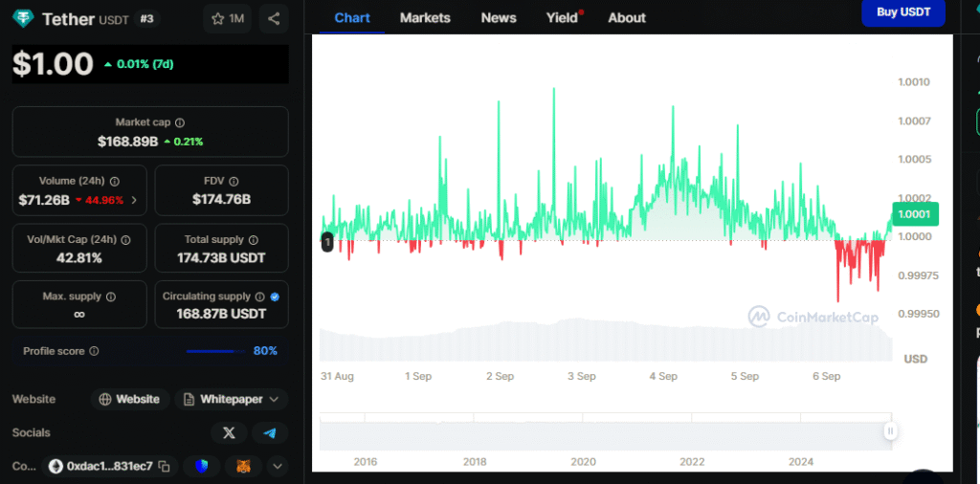
Task: Expand the Volume (24h) details arrow
Action: [x=133, y=201]
